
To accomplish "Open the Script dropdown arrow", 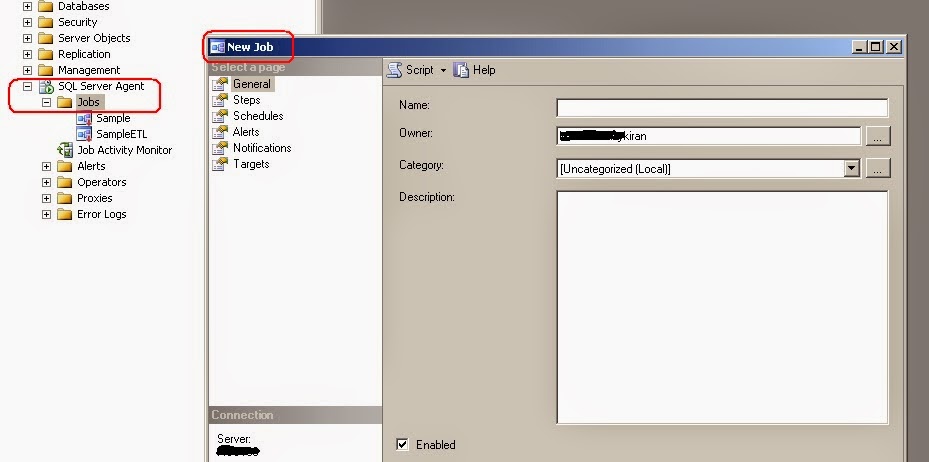I will 443,70.
